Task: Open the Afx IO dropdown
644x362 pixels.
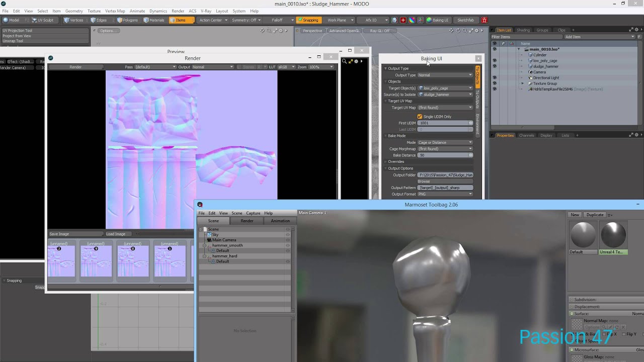Action: coord(373,20)
